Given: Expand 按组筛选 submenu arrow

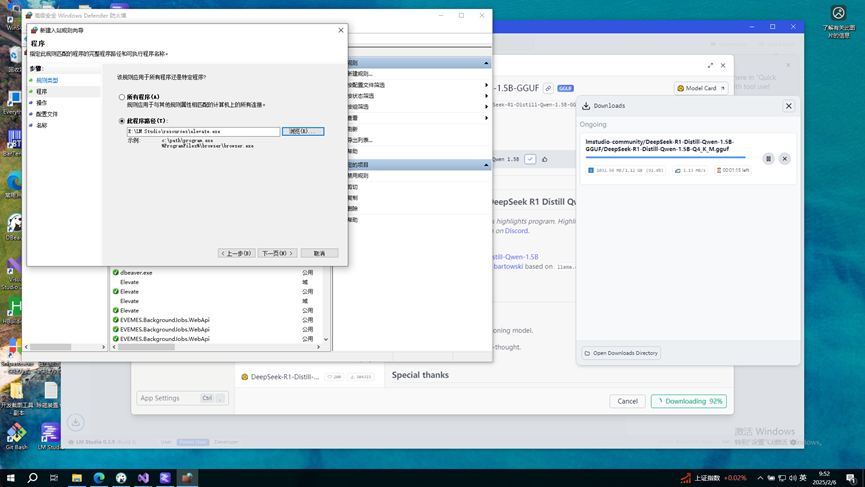Looking at the screenshot, I should pos(486,107).
